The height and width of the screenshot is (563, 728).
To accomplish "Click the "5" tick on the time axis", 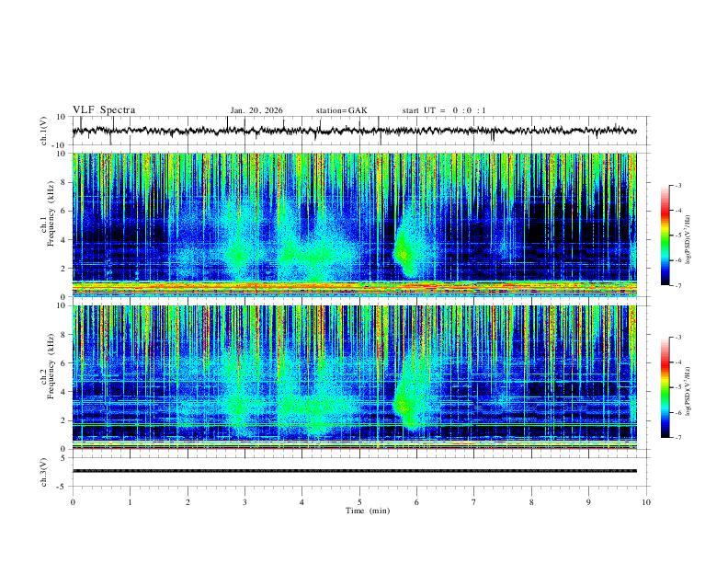I will pos(359,502).
